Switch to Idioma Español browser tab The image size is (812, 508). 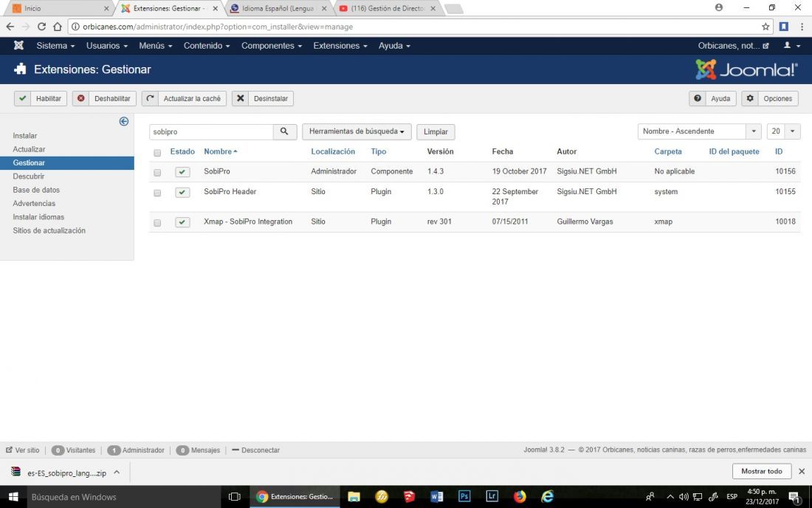[x=278, y=8]
